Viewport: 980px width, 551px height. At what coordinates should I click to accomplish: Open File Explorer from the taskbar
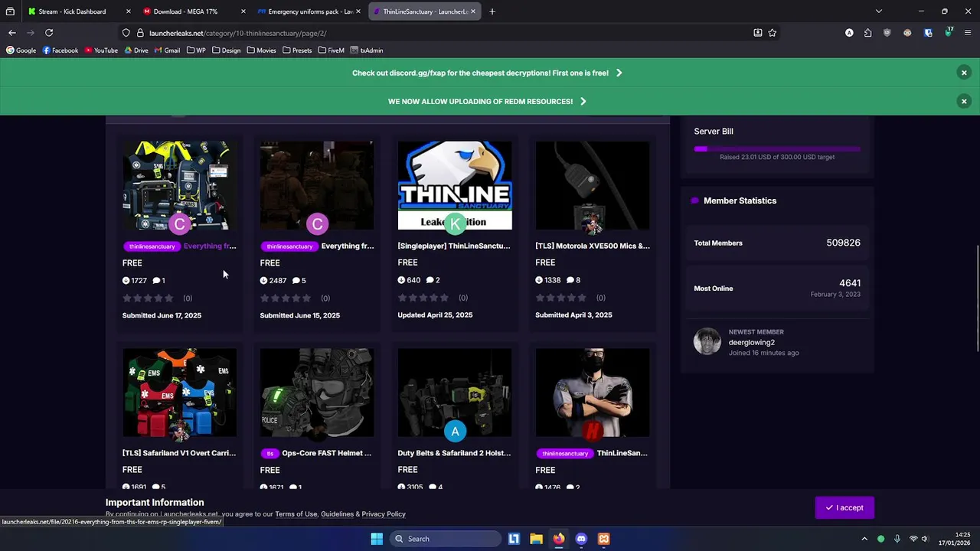point(536,539)
